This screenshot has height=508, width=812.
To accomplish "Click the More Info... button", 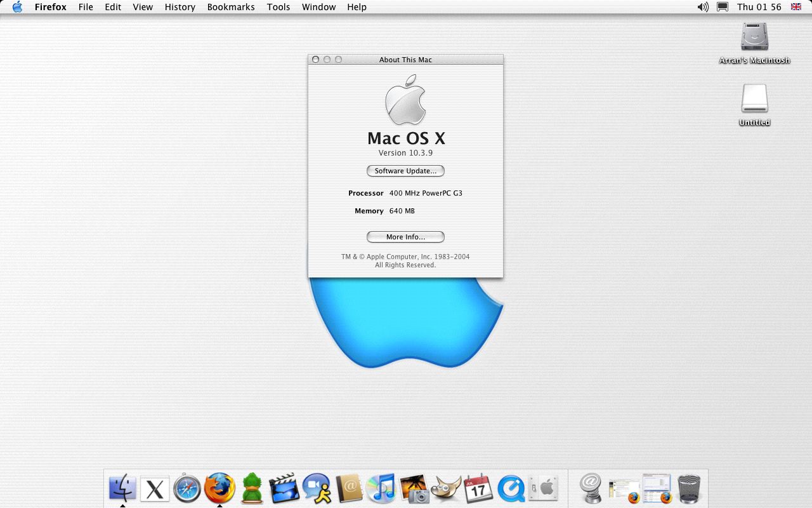I will pyautogui.click(x=405, y=237).
